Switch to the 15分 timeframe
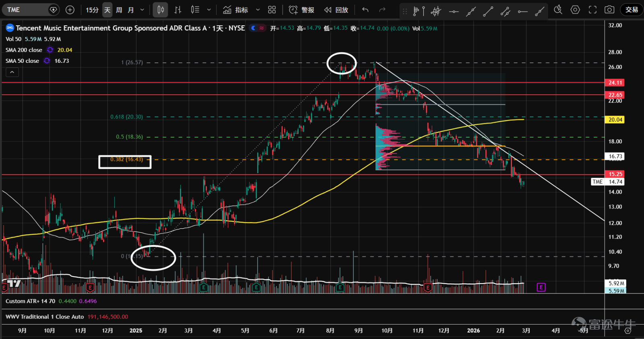 (x=92, y=10)
